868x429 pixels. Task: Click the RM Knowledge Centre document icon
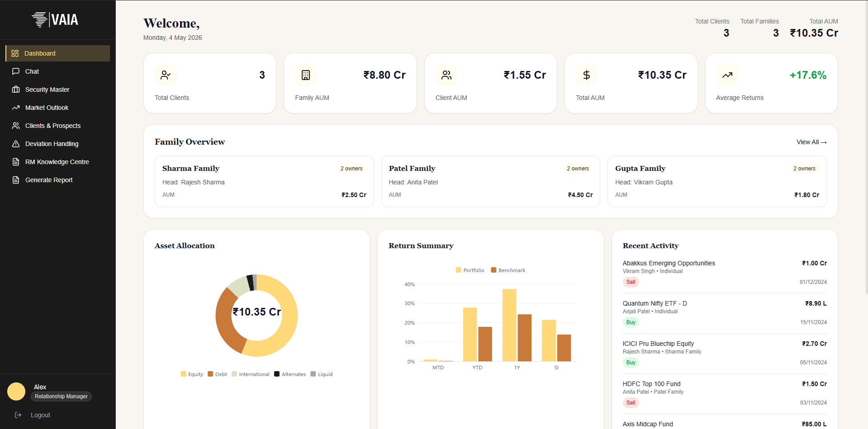coord(16,162)
